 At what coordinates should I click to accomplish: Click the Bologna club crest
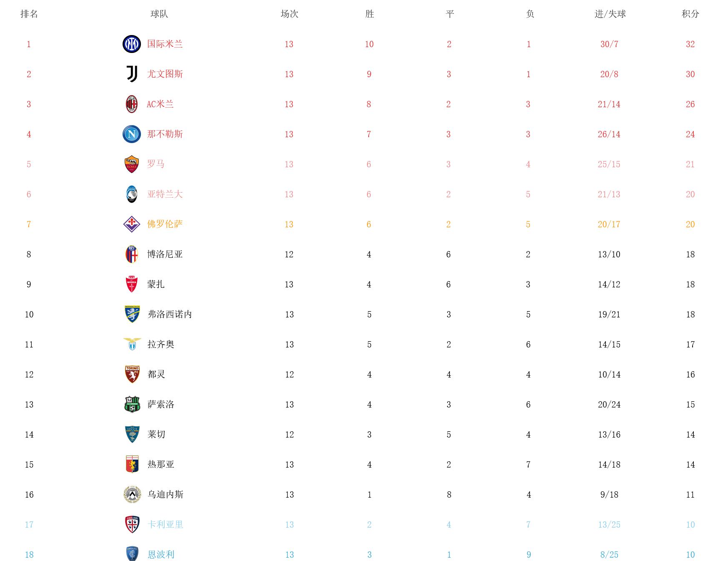132,254
